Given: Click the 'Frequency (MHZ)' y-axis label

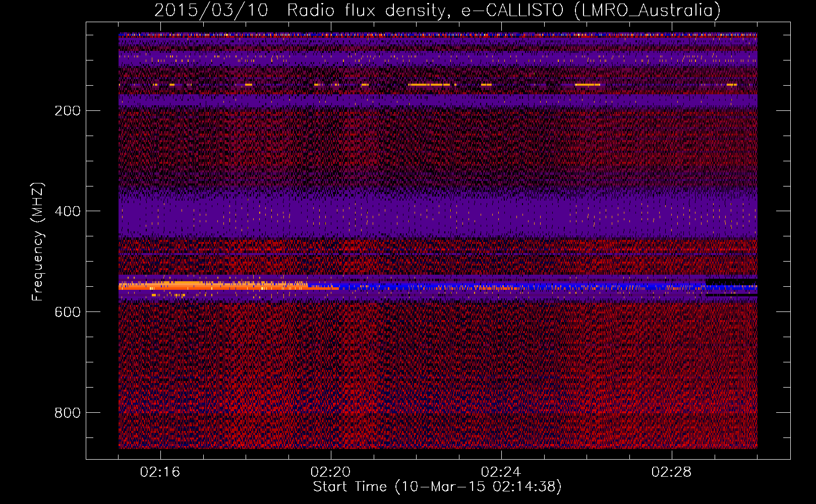Looking at the screenshot, I should tap(38, 241).
